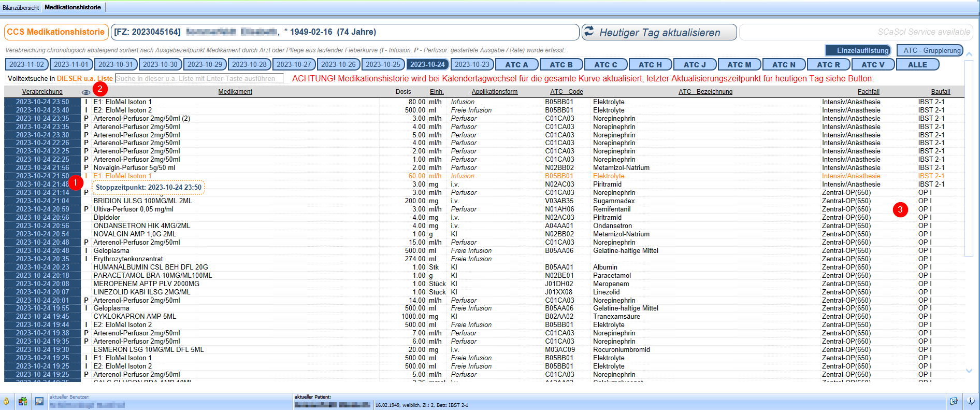Select the Medikationshistorie tab
Viewport: 980px width, 410px height.
(73, 7)
